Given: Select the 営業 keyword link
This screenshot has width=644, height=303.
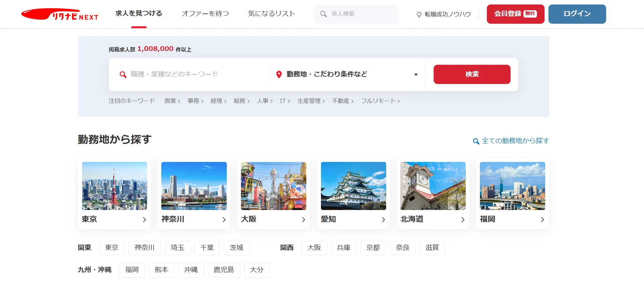Looking at the screenshot, I should click(172, 101).
